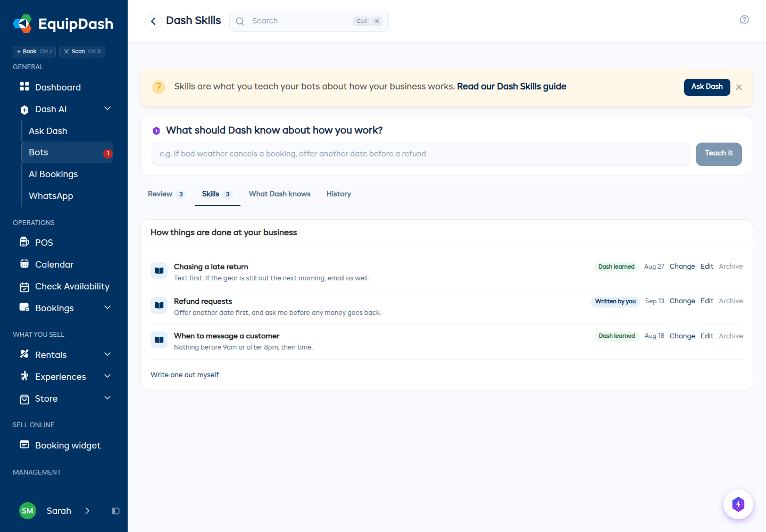Click the + Book button
This screenshot has width=766, height=532.
tap(34, 52)
